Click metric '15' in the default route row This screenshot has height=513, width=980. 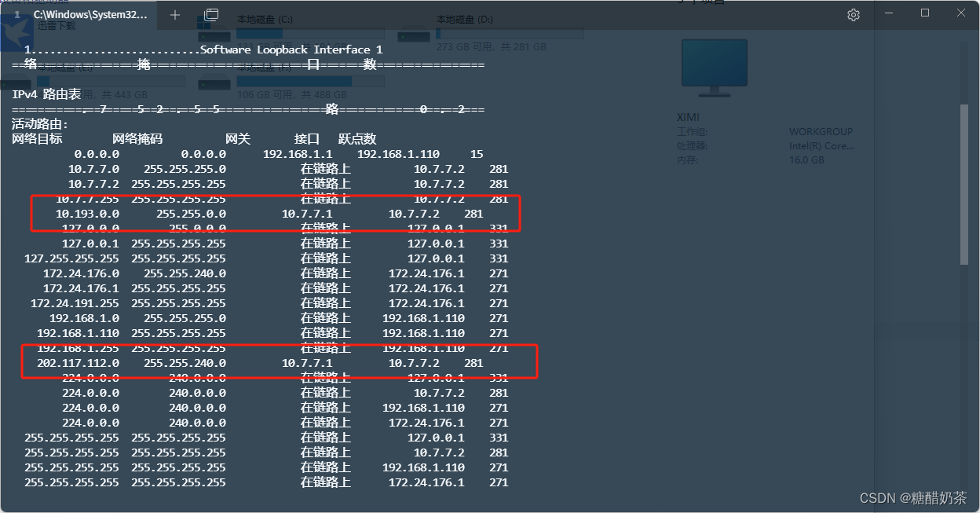coord(477,154)
